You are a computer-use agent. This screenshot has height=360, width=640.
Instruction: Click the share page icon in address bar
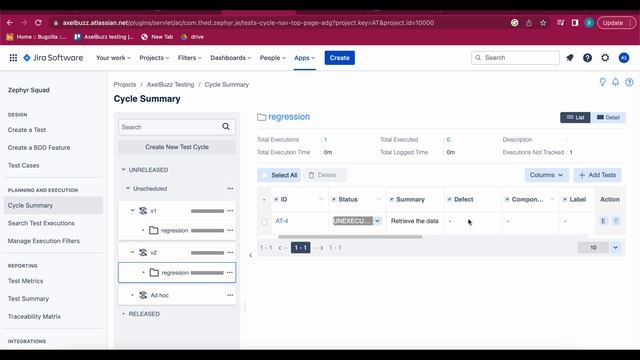[529, 23]
